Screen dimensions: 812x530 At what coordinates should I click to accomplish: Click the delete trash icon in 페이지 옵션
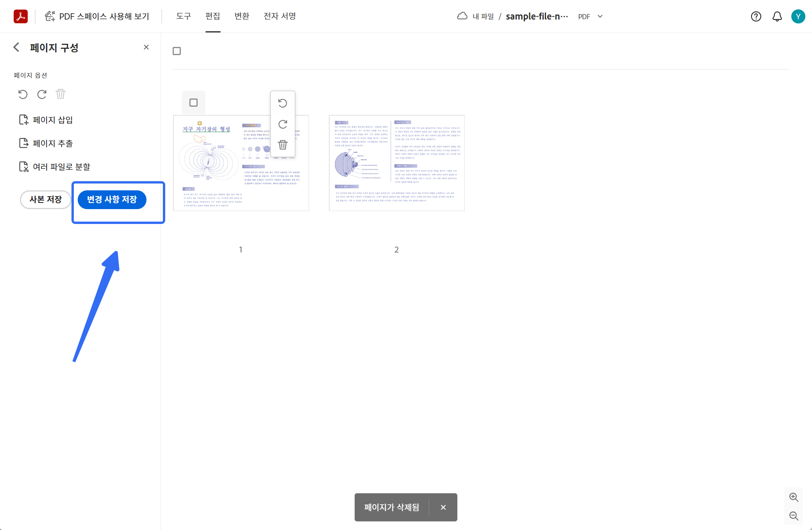[x=61, y=94]
